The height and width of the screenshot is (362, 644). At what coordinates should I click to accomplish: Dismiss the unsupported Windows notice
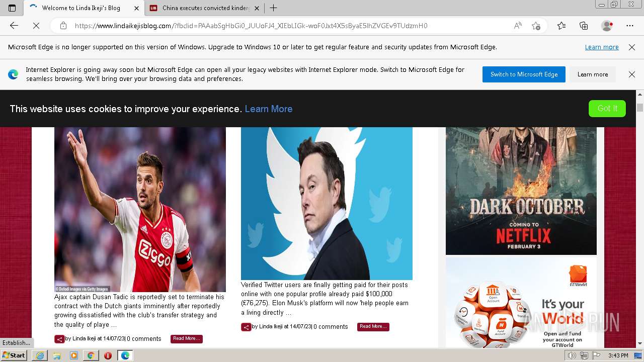pos(632,47)
